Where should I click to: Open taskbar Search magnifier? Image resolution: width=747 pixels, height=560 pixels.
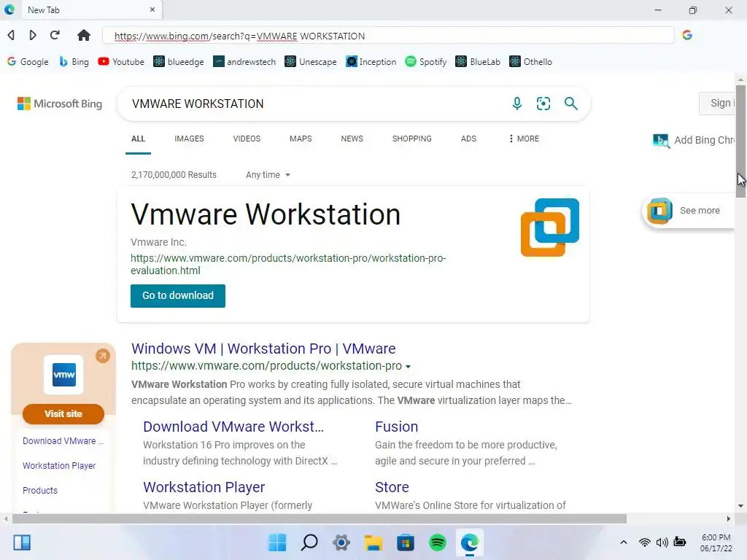coord(309,542)
